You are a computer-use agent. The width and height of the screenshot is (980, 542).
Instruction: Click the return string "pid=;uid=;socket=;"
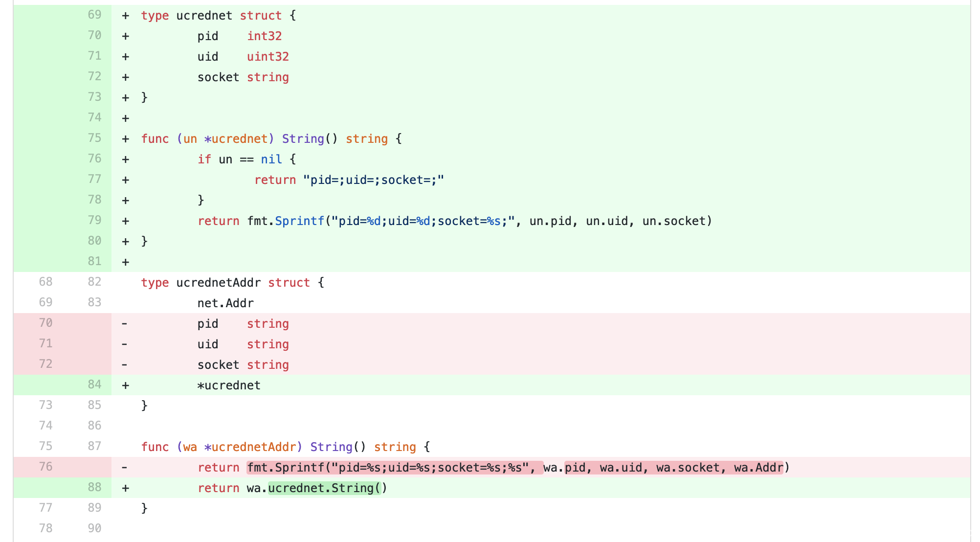pos(374,180)
